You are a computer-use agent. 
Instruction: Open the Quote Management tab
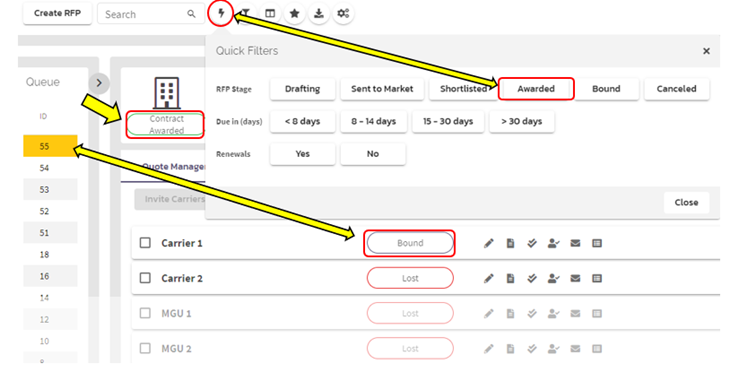(x=173, y=166)
